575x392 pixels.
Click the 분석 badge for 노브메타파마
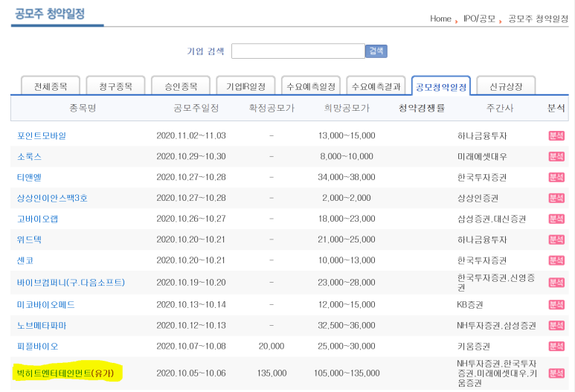point(556,325)
